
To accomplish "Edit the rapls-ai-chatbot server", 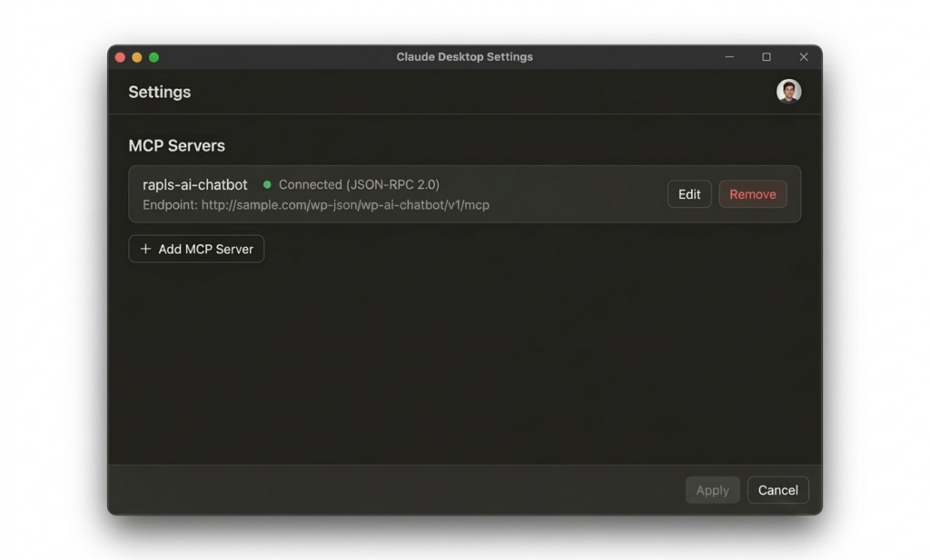I will tap(689, 194).
